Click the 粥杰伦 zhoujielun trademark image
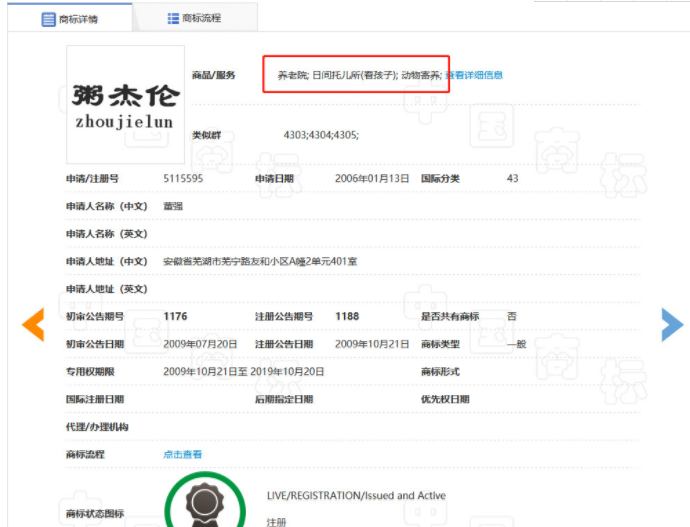 tap(125, 105)
